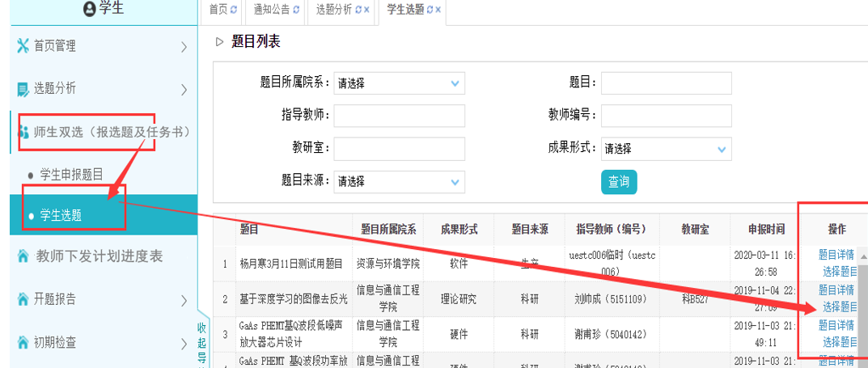Click the 成果形式 column header
The width and height of the screenshot is (868, 368).
[x=459, y=230]
